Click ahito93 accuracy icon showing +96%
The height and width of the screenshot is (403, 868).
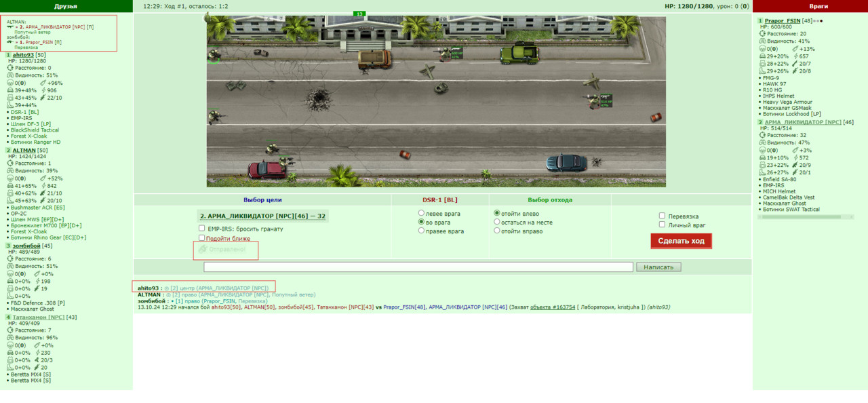44,83
